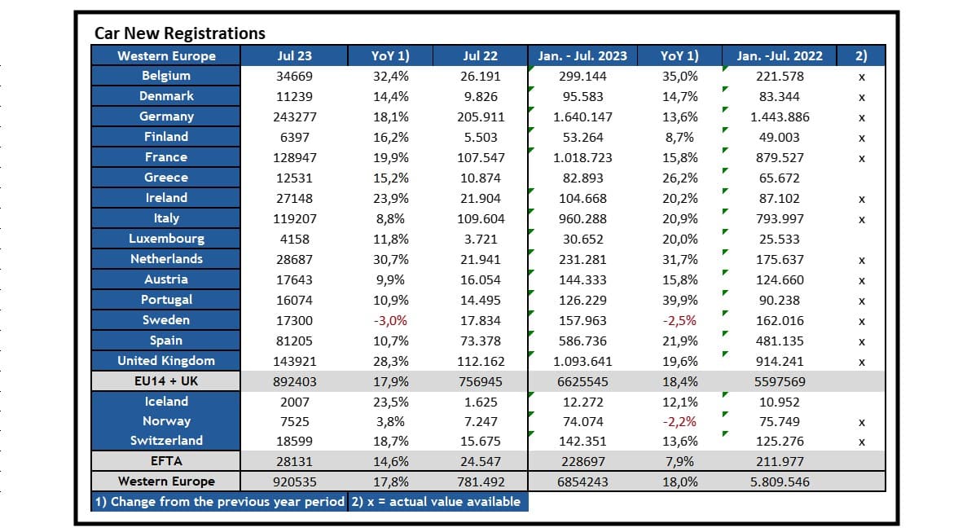
Task: Click Greece's YoY value 26,2%
Action: coord(679,178)
